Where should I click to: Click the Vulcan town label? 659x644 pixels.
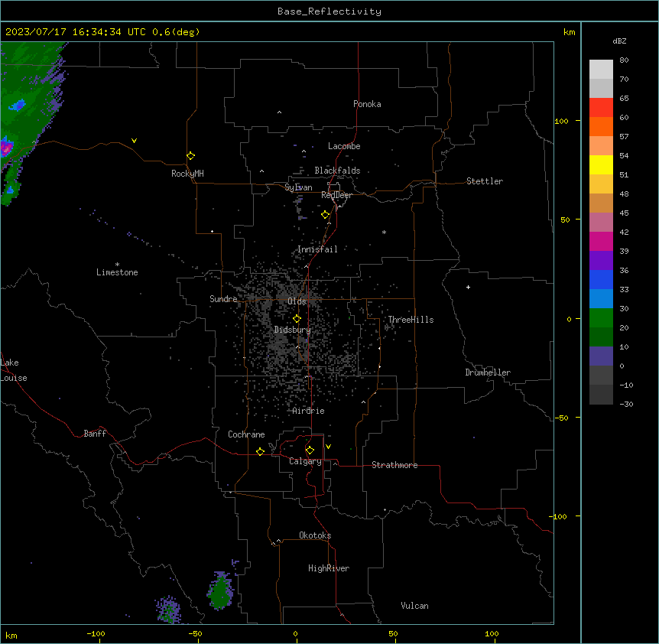[x=415, y=606]
